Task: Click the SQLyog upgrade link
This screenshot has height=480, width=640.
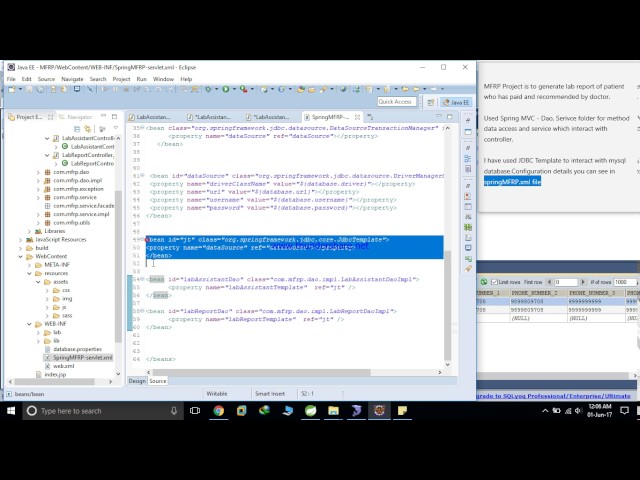Action: tap(554, 396)
